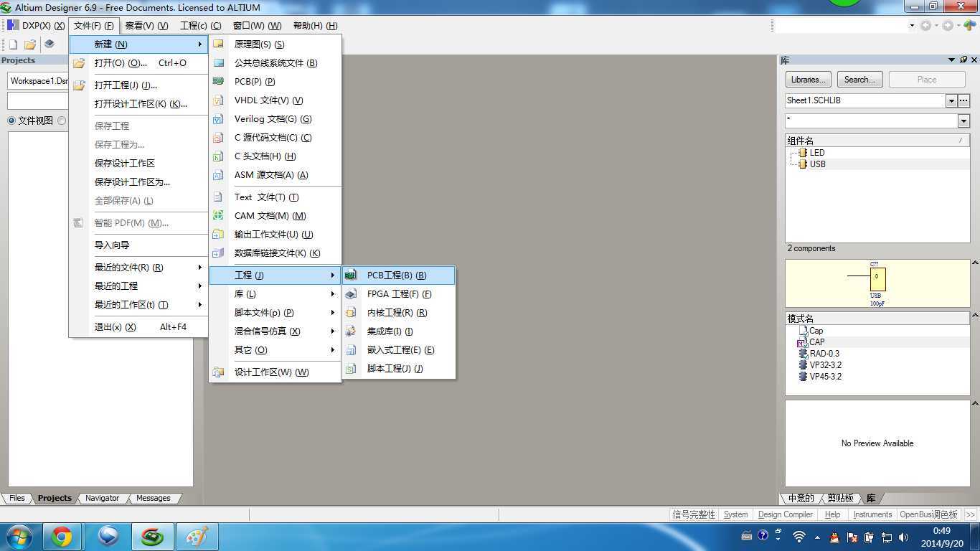Open the 察看(V) menu
Image resolution: width=980 pixels, height=551 pixels.
146,25
